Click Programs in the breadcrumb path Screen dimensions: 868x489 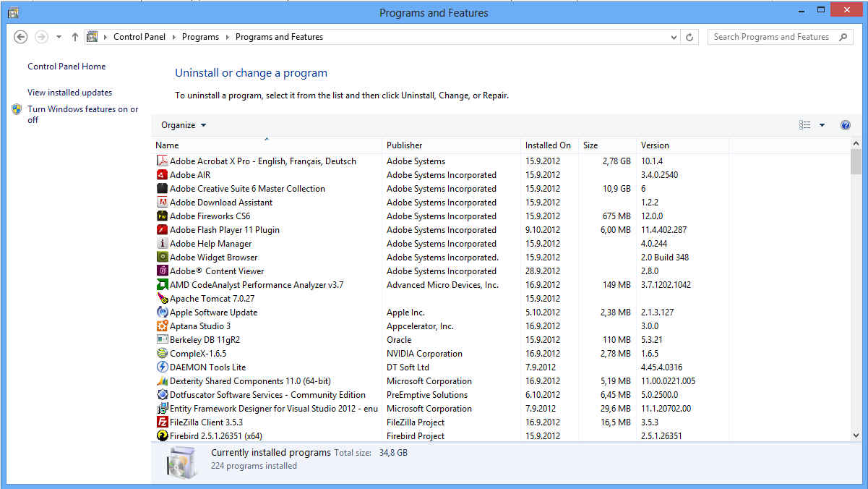coord(200,37)
